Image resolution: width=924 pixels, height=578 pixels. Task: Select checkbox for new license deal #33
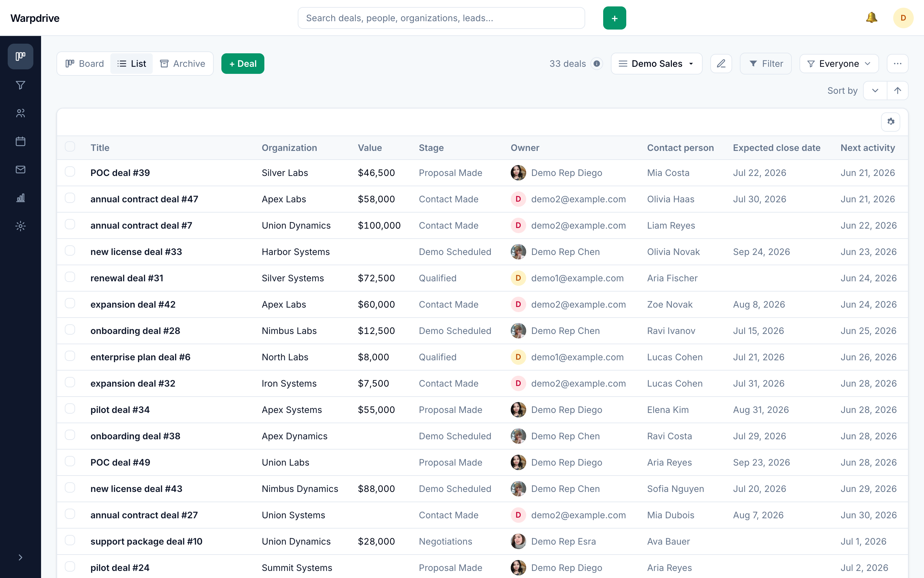[70, 251]
